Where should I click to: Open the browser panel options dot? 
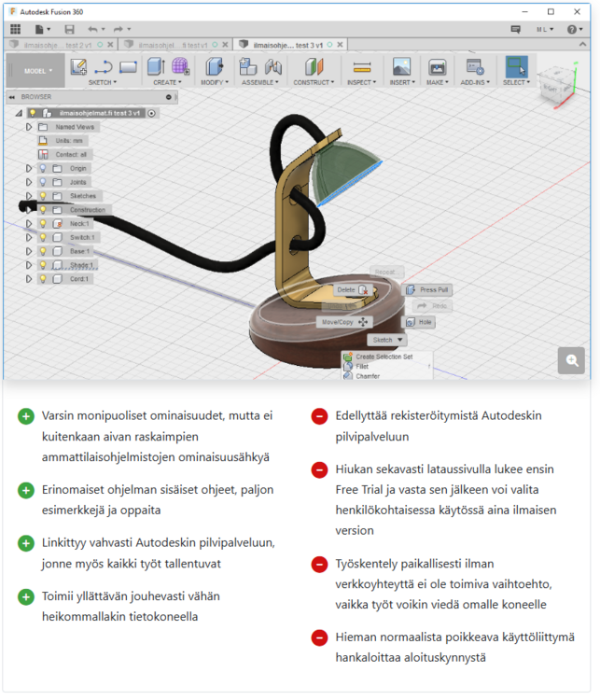[169, 97]
